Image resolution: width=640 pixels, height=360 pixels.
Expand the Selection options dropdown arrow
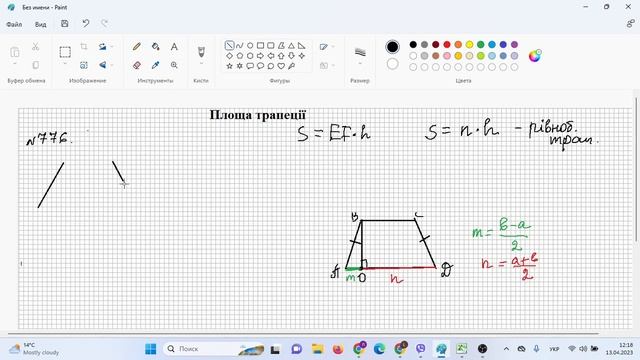pyautogui.click(x=65, y=64)
